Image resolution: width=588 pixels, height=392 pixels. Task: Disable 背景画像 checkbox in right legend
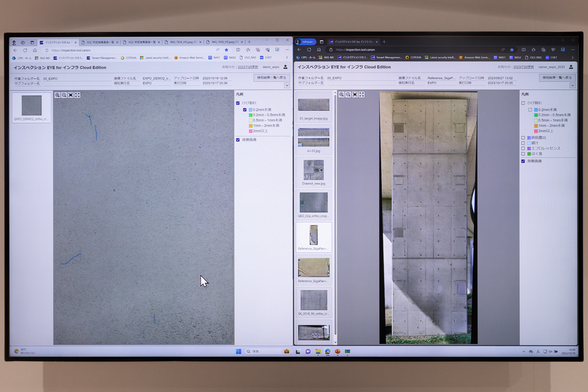[523, 161]
